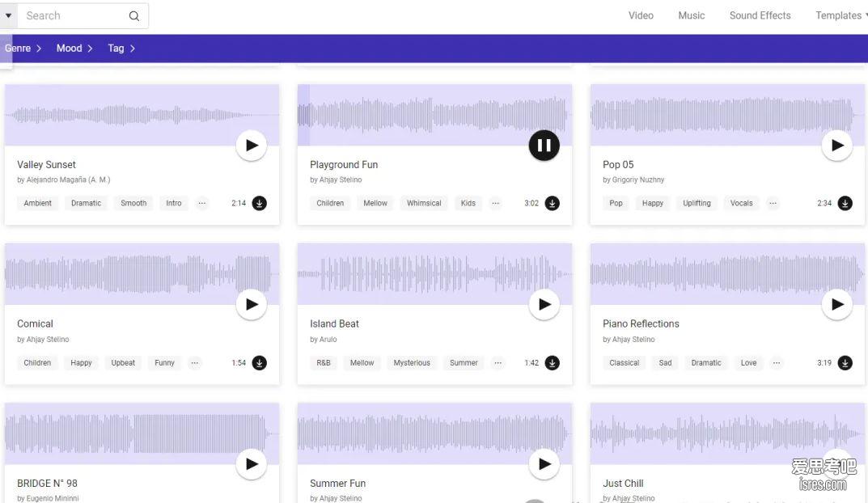Select Children tag on Playground Fun

pyautogui.click(x=330, y=203)
